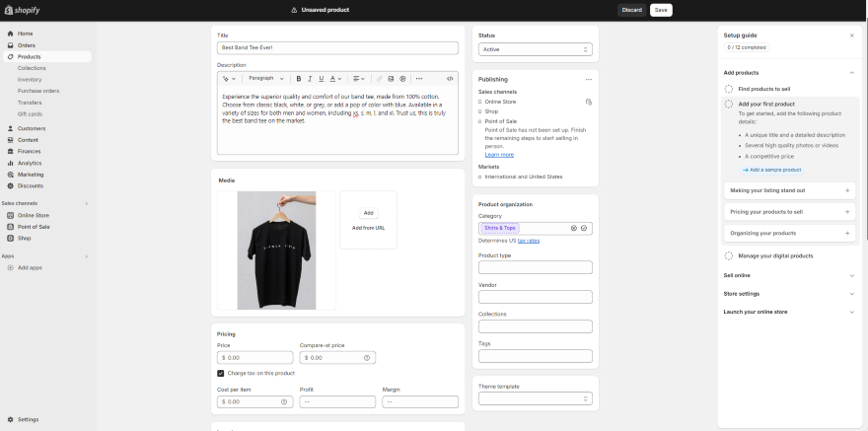The image size is (868, 431).
Task: Mark Manage your digital products circle
Action: [x=729, y=256]
